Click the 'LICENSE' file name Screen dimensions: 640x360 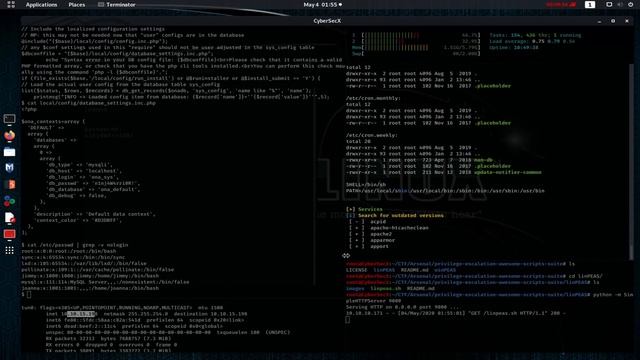tap(356, 270)
